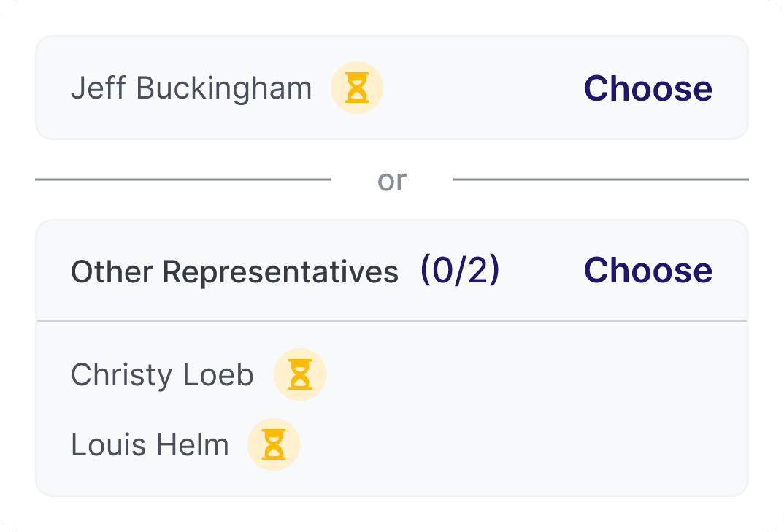Click the surname "Buckingham" in the top card
Image resolution: width=784 pixels, height=532 pixels.
pos(224,88)
